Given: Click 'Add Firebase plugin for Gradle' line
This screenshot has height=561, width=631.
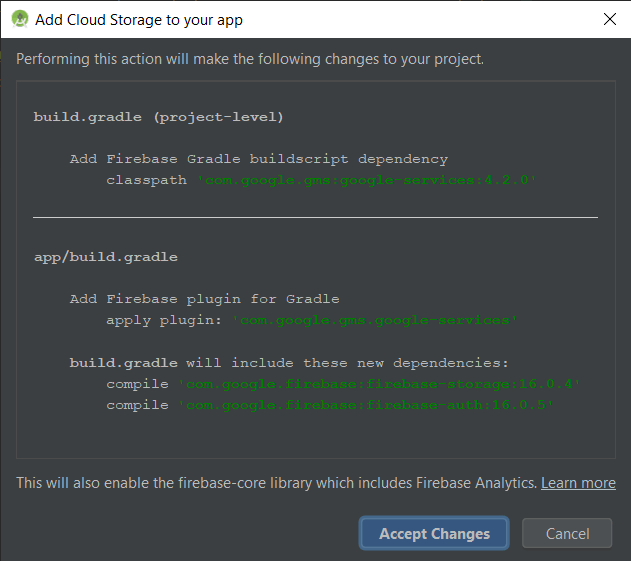Looking at the screenshot, I should coord(204,299).
